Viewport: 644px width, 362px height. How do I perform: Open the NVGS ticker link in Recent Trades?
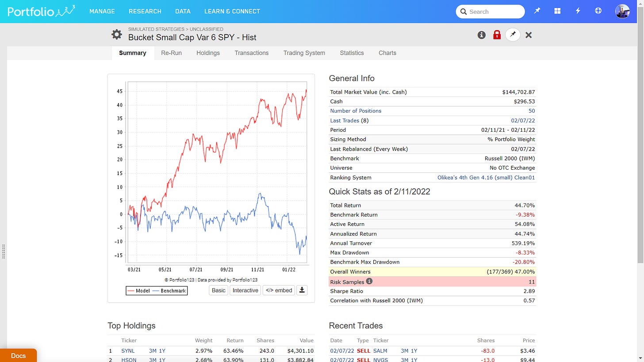point(380,360)
